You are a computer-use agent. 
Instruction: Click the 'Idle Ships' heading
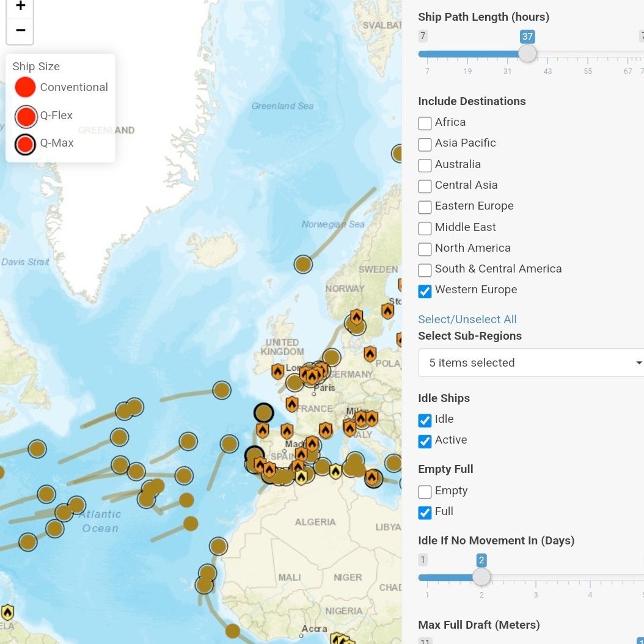tap(444, 398)
